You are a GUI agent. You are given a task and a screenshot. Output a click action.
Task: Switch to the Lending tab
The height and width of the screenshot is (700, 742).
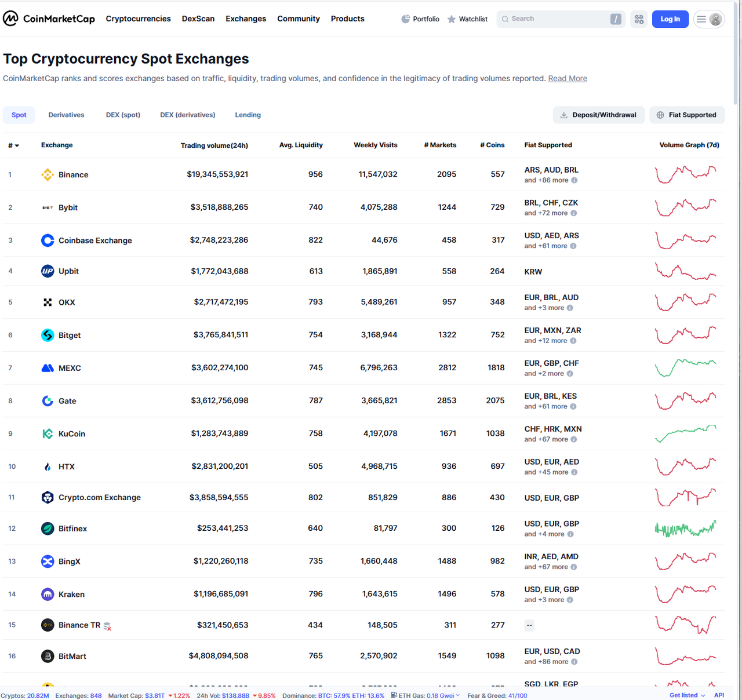(x=248, y=115)
